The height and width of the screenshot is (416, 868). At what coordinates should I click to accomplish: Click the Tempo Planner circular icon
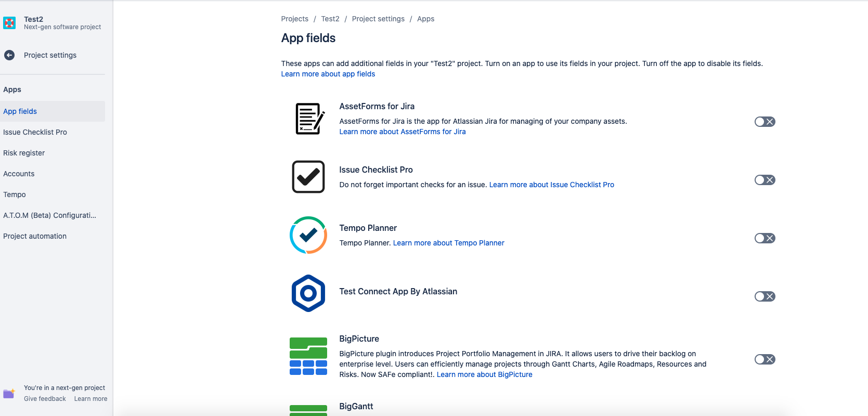tap(308, 235)
